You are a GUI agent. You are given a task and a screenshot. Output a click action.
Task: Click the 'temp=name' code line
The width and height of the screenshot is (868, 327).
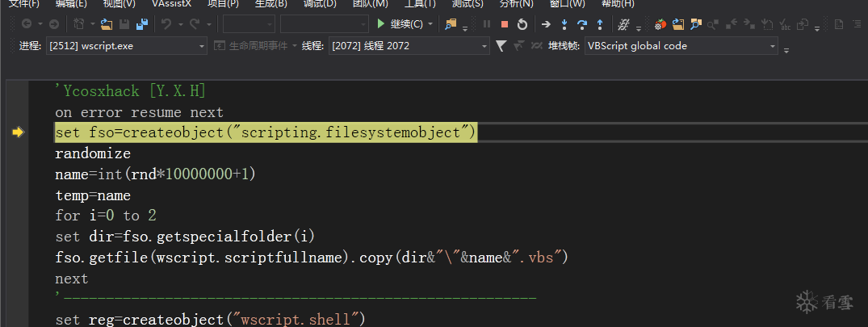click(x=93, y=195)
